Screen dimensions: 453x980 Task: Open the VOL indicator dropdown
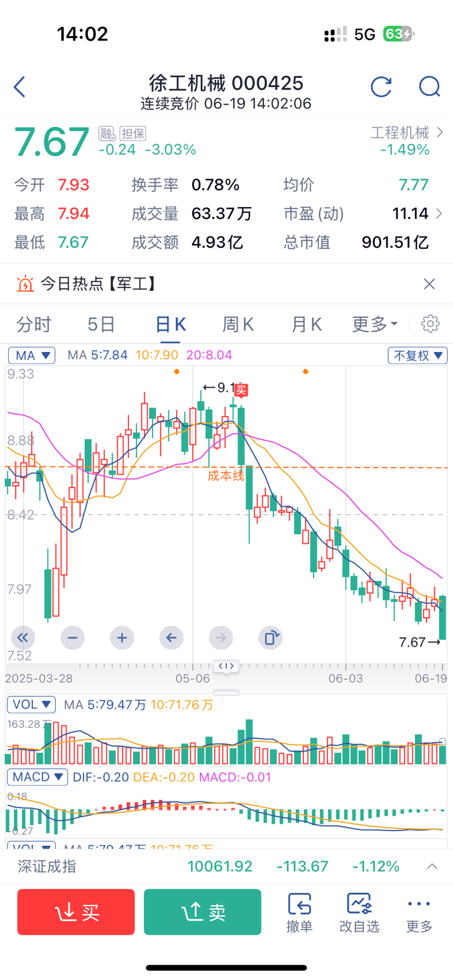click(x=32, y=705)
